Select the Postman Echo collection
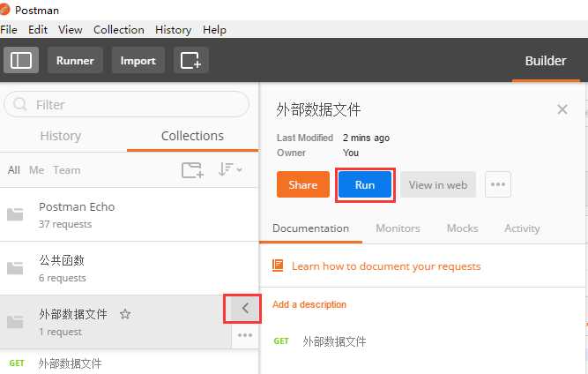Image resolution: width=588 pixels, height=374 pixels. 130,214
